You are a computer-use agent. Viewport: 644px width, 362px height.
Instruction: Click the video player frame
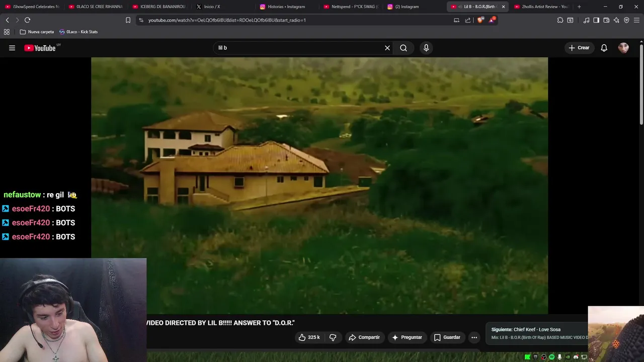click(319, 186)
